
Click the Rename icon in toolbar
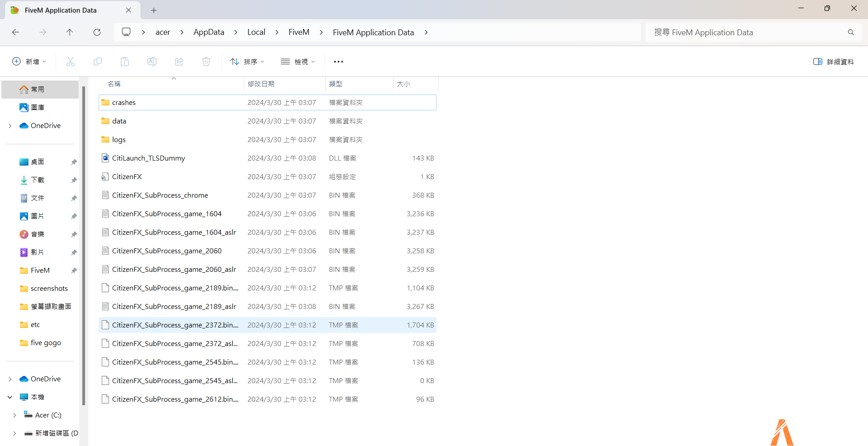point(152,62)
